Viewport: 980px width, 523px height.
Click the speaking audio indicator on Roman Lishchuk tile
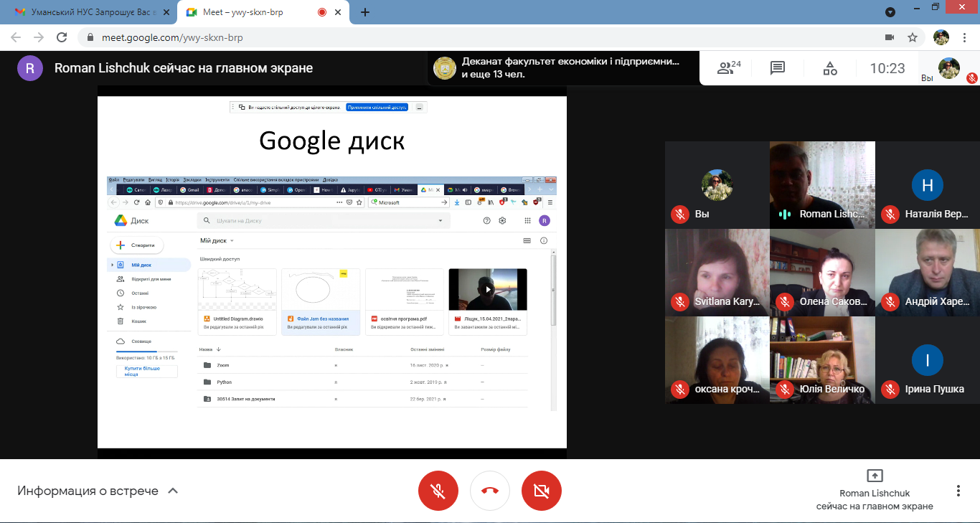pos(785,214)
